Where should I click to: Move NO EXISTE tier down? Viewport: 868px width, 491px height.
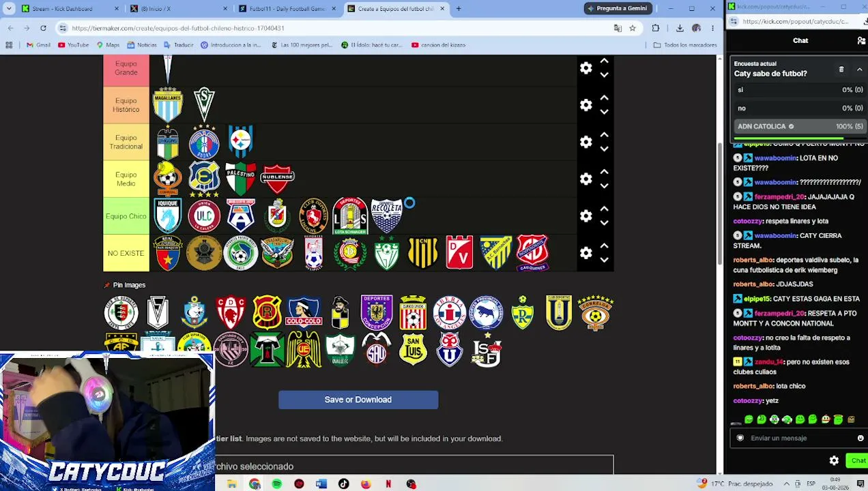[604, 260]
